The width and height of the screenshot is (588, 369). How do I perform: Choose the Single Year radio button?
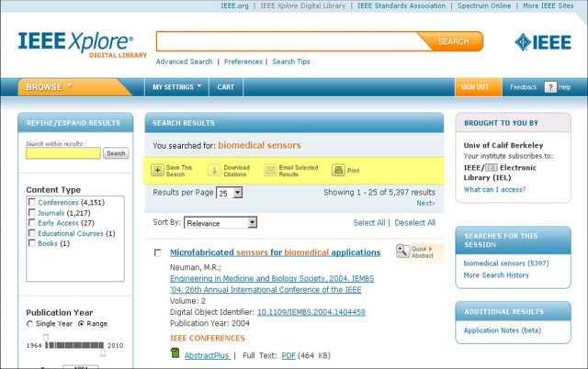(29, 324)
